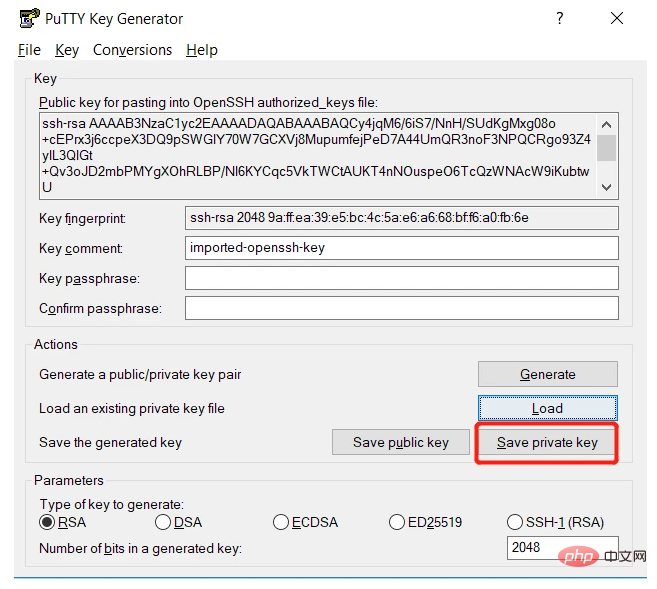Close the PuTTY Key Generator window

pyautogui.click(x=621, y=18)
